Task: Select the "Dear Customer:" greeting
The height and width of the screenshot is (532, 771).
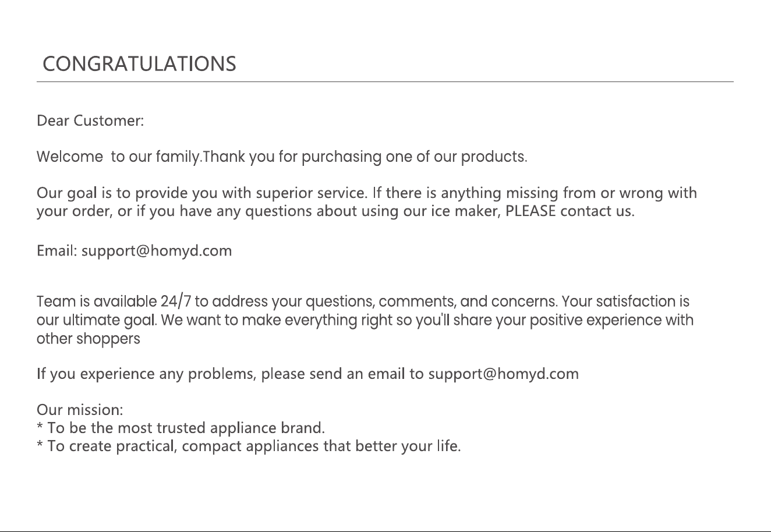Action: pos(90,121)
